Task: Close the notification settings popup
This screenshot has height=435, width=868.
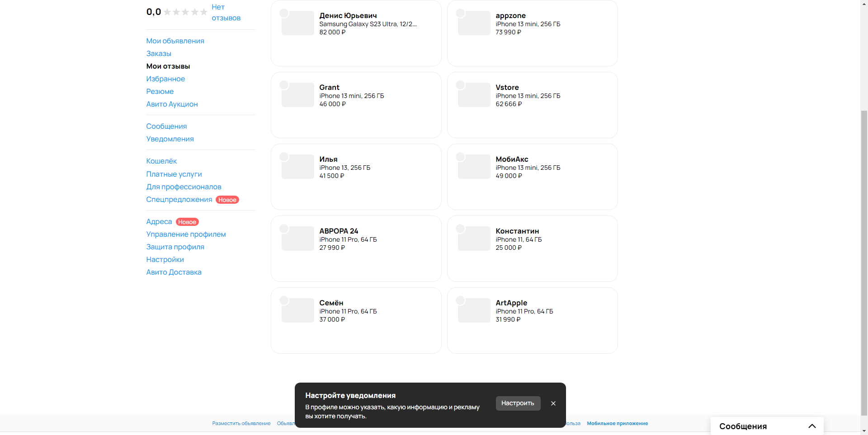Action: tap(553, 403)
